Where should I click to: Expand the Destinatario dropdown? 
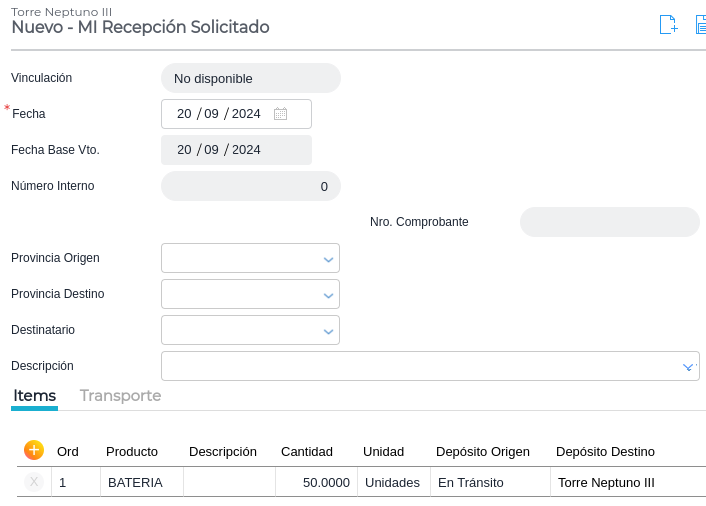pyautogui.click(x=327, y=331)
